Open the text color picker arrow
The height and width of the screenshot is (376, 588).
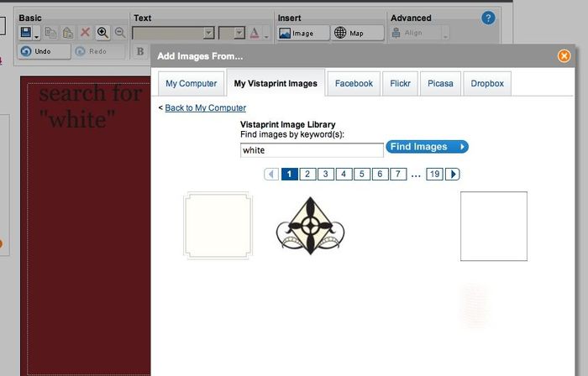point(266,34)
